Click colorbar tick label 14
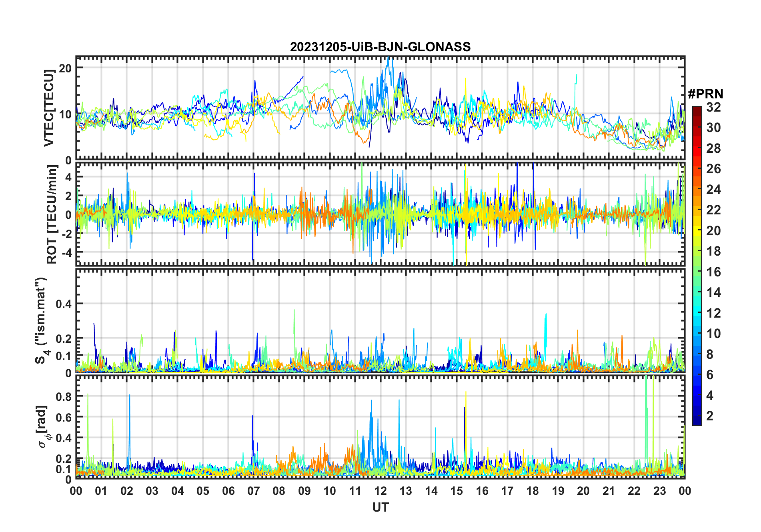761x532 pixels. (713, 292)
